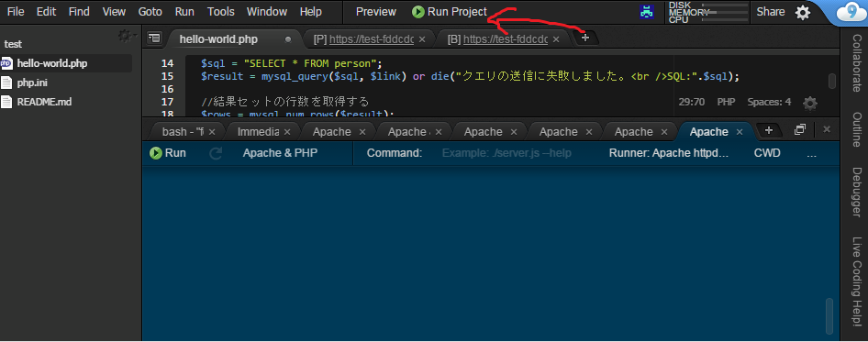The image size is (868, 342).
Task: Open the Edit menu
Action: [46, 12]
